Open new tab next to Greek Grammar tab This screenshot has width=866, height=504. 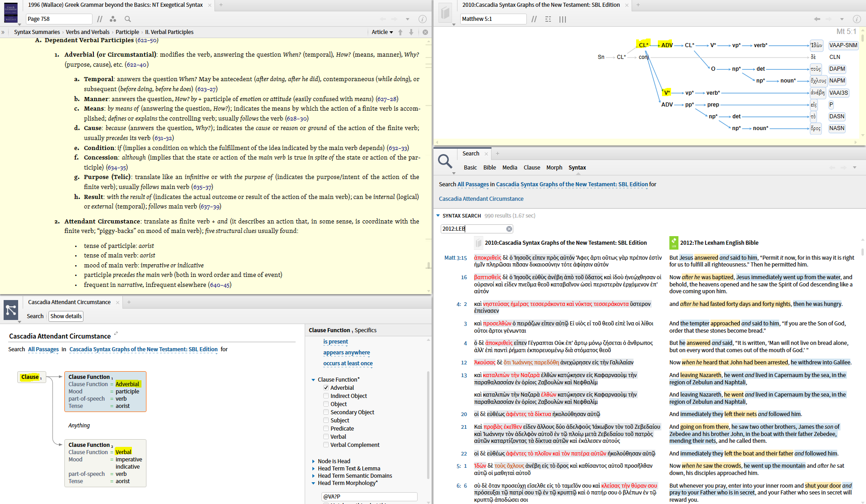coord(221,5)
